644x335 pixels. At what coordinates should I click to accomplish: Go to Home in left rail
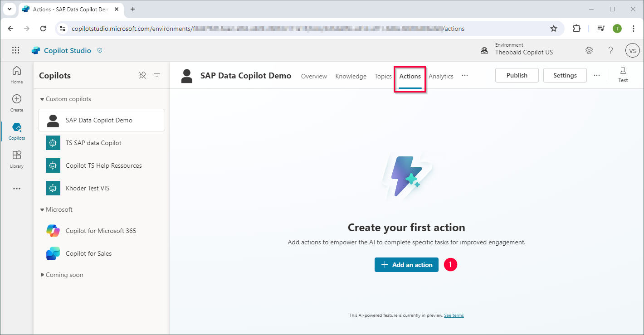17,75
